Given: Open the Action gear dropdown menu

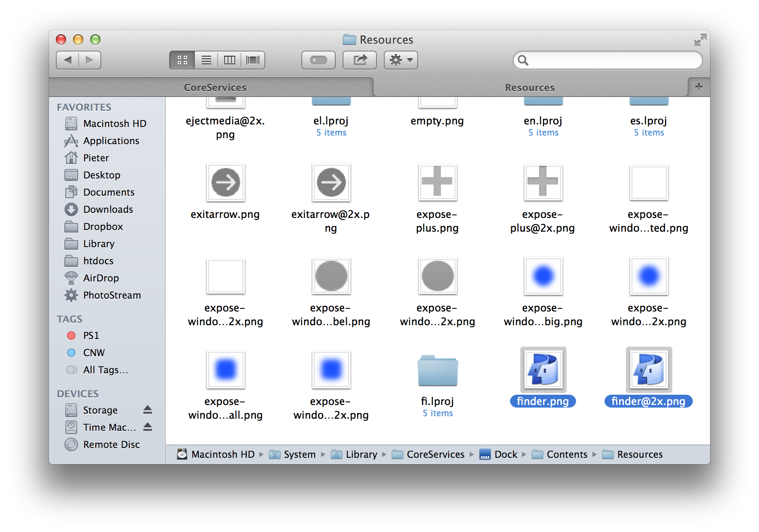Looking at the screenshot, I should pos(401,60).
